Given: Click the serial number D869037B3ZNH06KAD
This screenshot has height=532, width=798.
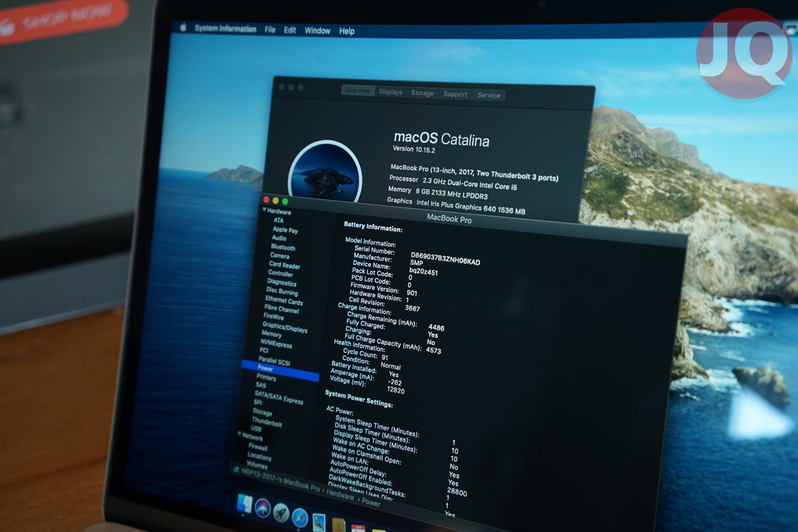Looking at the screenshot, I should [446, 259].
